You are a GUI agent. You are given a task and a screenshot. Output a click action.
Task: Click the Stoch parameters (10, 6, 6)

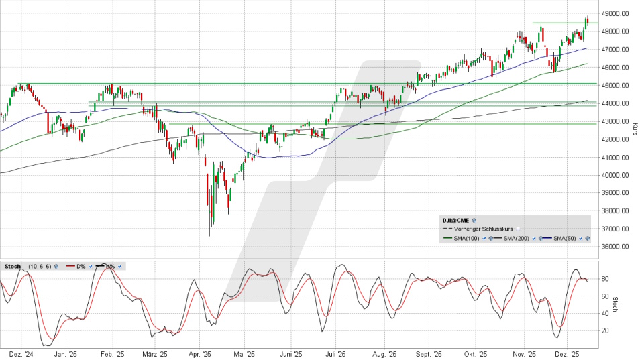(x=40, y=267)
